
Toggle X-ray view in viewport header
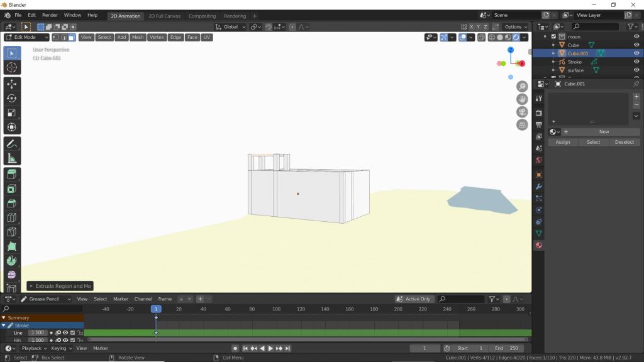click(481, 37)
